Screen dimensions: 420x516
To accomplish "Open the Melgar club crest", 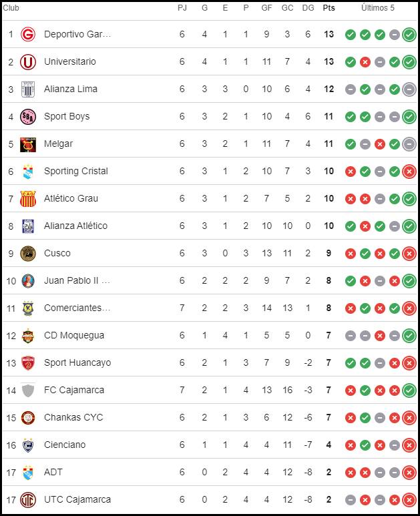I will 28,144.
